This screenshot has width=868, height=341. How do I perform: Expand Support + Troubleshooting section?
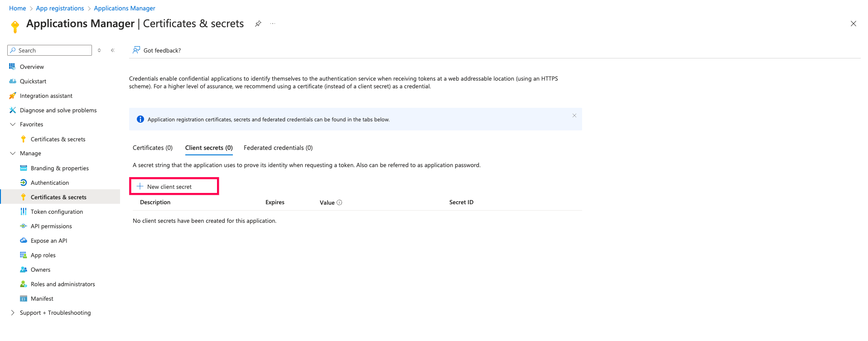[13, 313]
